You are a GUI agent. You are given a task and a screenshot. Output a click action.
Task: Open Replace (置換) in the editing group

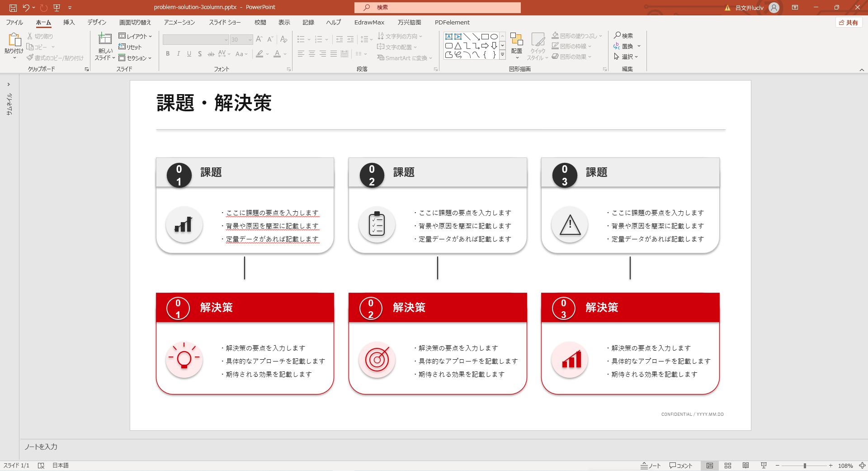pyautogui.click(x=623, y=46)
